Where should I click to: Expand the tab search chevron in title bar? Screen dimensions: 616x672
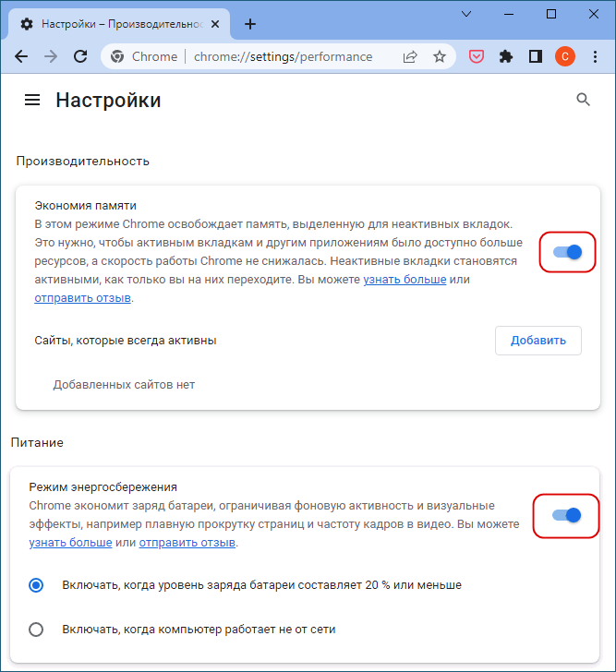(x=466, y=14)
